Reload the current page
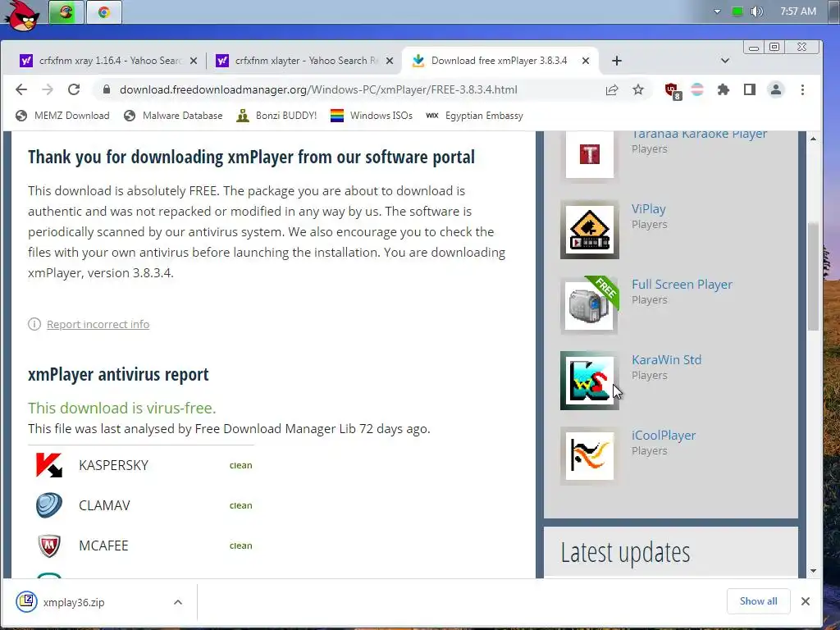 pos(74,89)
